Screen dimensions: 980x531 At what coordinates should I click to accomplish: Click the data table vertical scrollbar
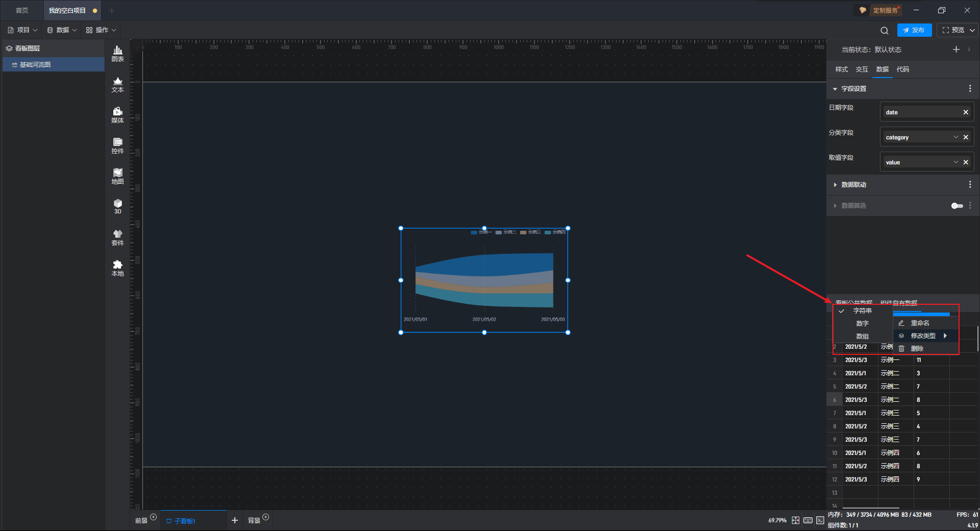pyautogui.click(x=977, y=339)
